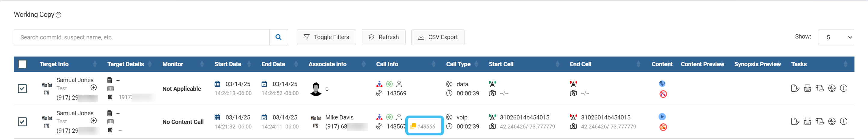
Task: Sort table by Call Type column
Action: pos(458,64)
